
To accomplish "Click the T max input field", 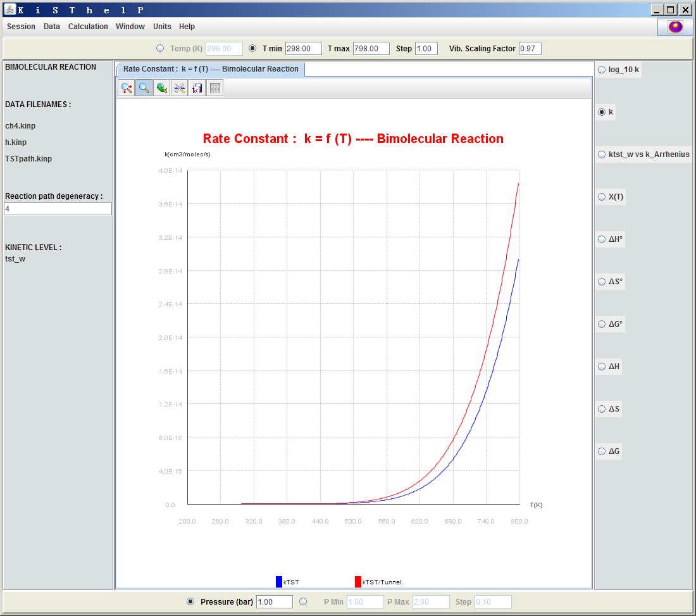I will click(x=371, y=48).
